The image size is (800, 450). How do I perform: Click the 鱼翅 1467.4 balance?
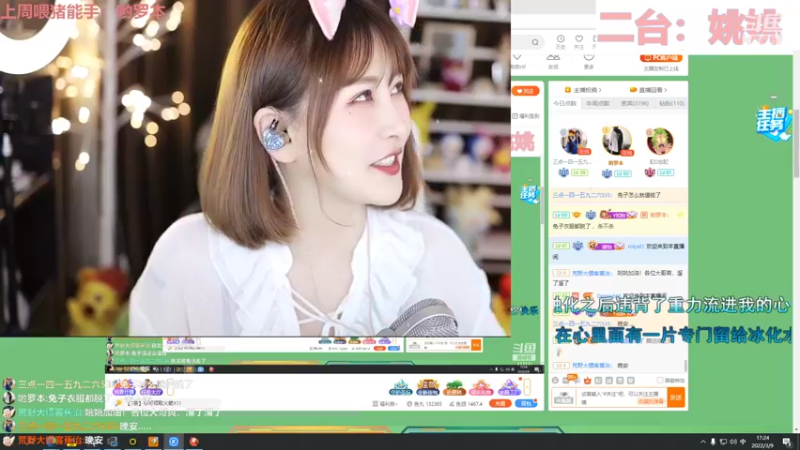466,404
